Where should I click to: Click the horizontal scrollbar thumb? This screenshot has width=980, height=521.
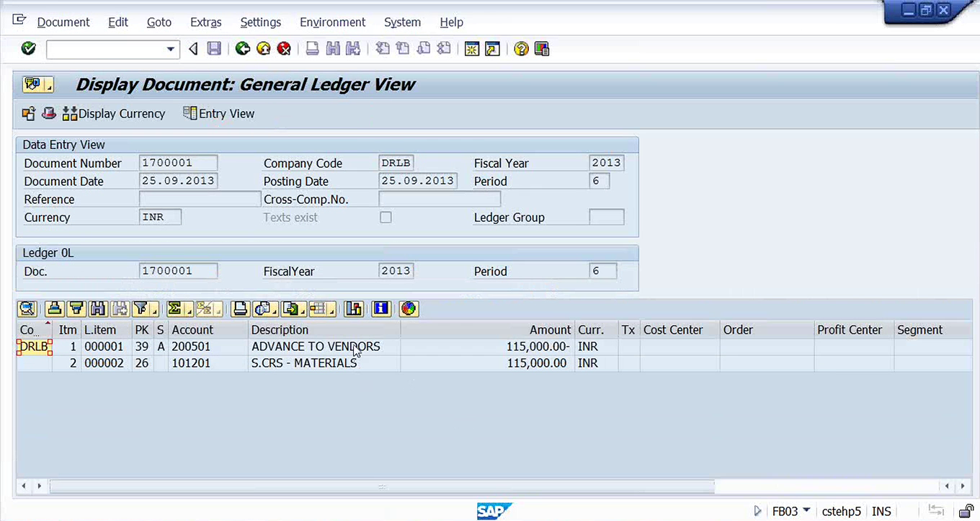(x=382, y=486)
